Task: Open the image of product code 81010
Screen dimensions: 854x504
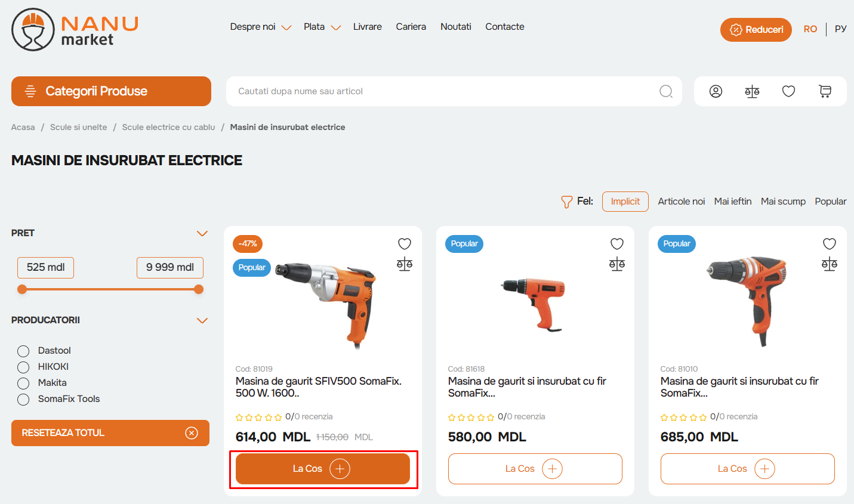Action: tap(747, 301)
